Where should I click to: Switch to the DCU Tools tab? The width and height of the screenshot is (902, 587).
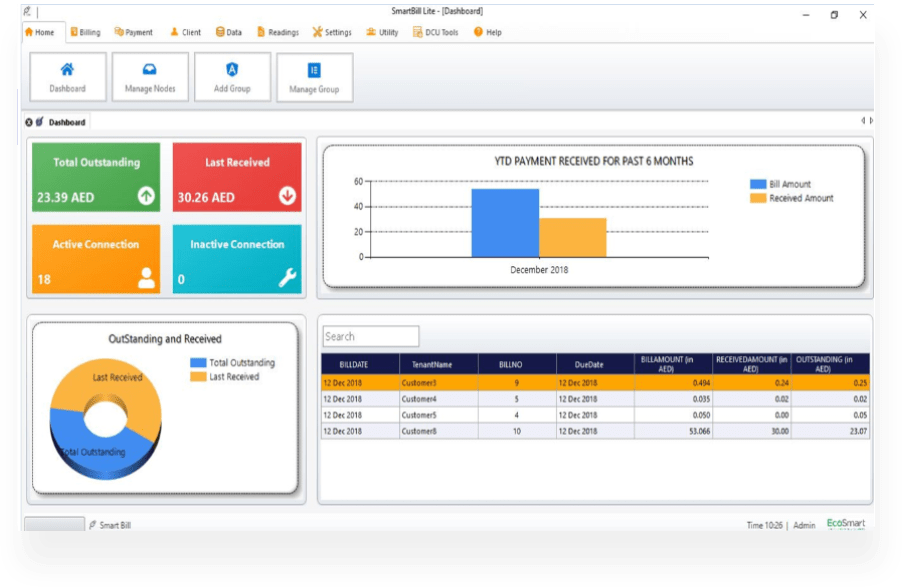pyautogui.click(x=435, y=32)
